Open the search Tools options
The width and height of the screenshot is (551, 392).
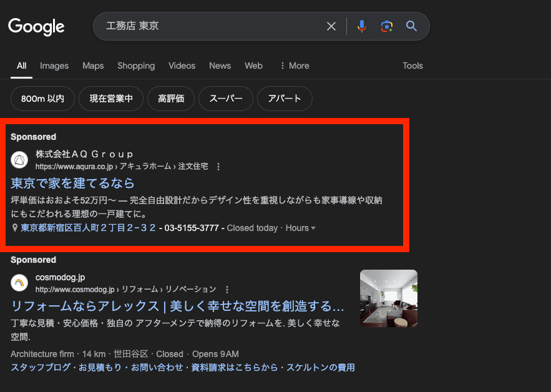pos(412,66)
